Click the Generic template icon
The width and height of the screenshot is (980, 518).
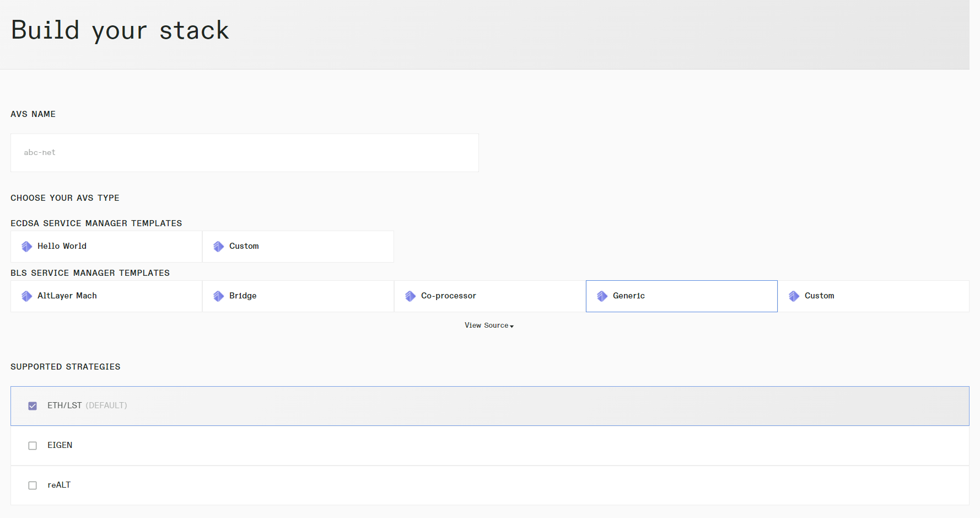tap(602, 296)
